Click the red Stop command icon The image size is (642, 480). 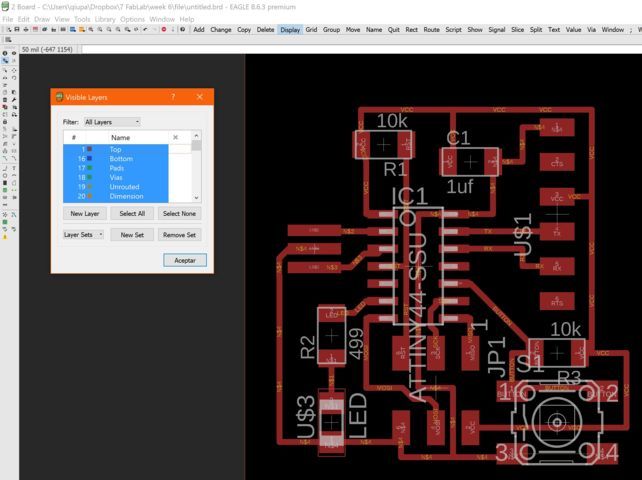pos(164,29)
